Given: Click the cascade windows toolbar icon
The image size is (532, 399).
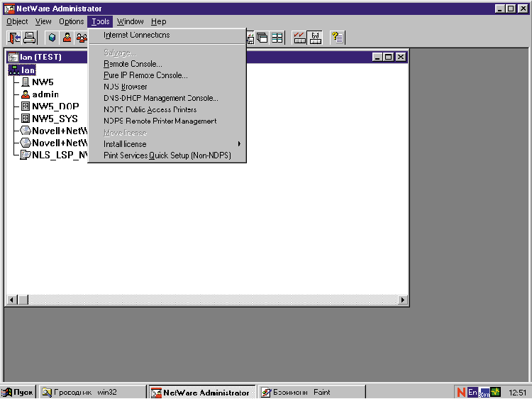Looking at the screenshot, I should [262, 38].
